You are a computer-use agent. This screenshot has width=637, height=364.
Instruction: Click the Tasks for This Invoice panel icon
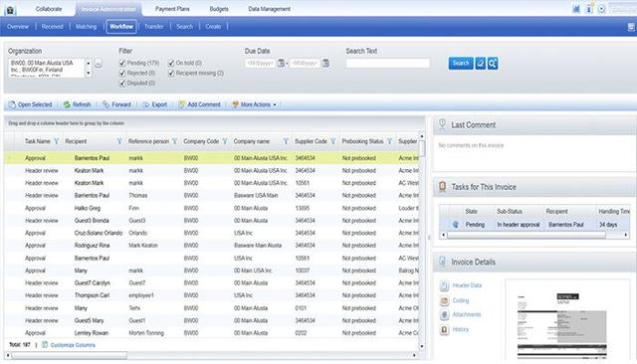442,187
